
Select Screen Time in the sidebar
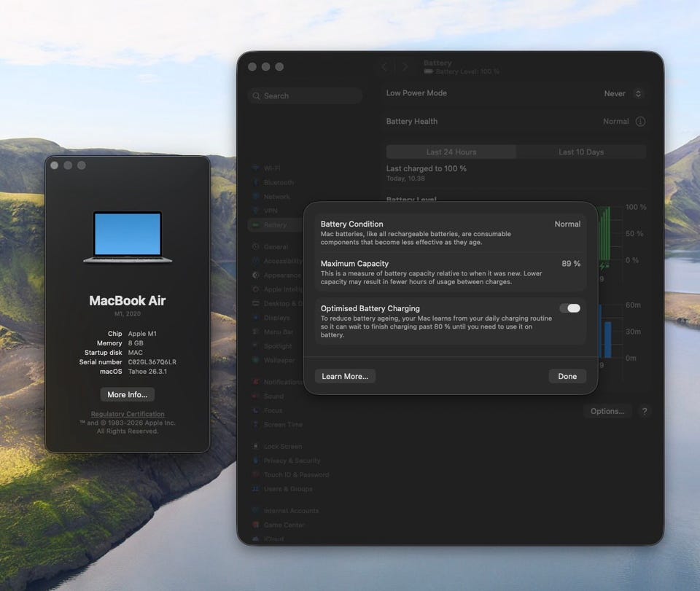[277, 425]
